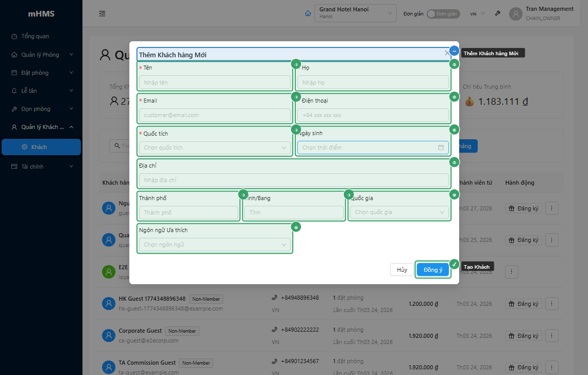Click phone icon in HK Guest row
Screen dimensions: 588x375
[274, 298]
